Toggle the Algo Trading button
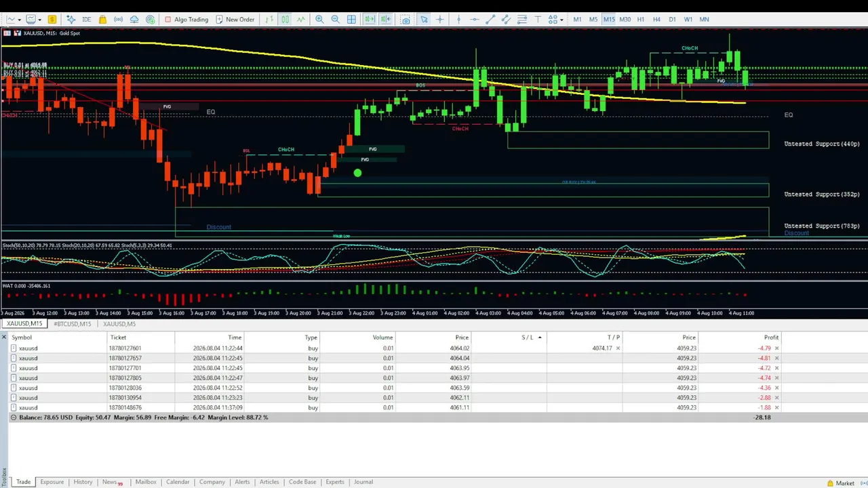 click(x=186, y=20)
